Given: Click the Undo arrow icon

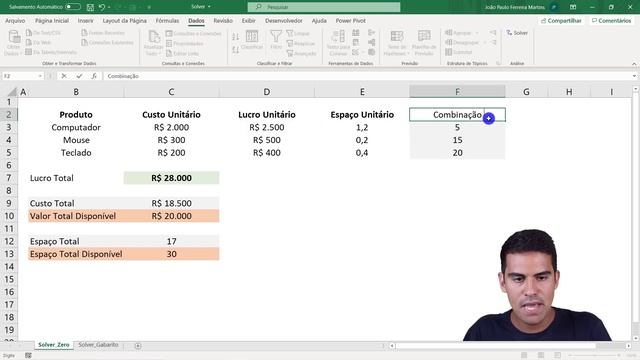Looking at the screenshot, I should (102, 7).
